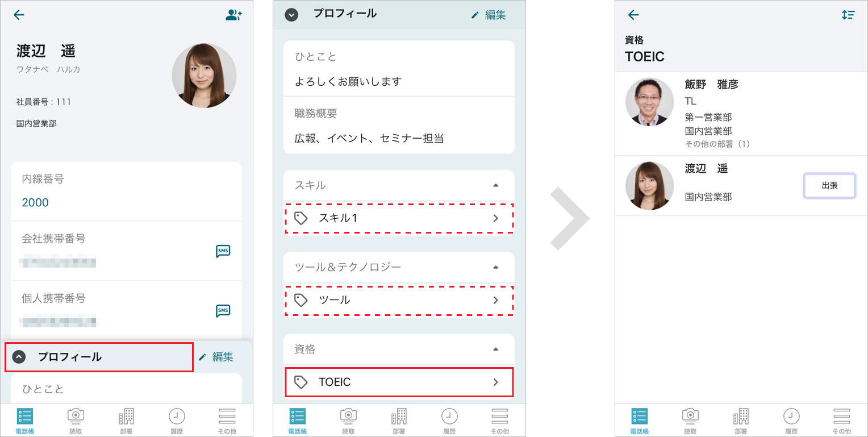Collapse the 資格 section

point(495,349)
